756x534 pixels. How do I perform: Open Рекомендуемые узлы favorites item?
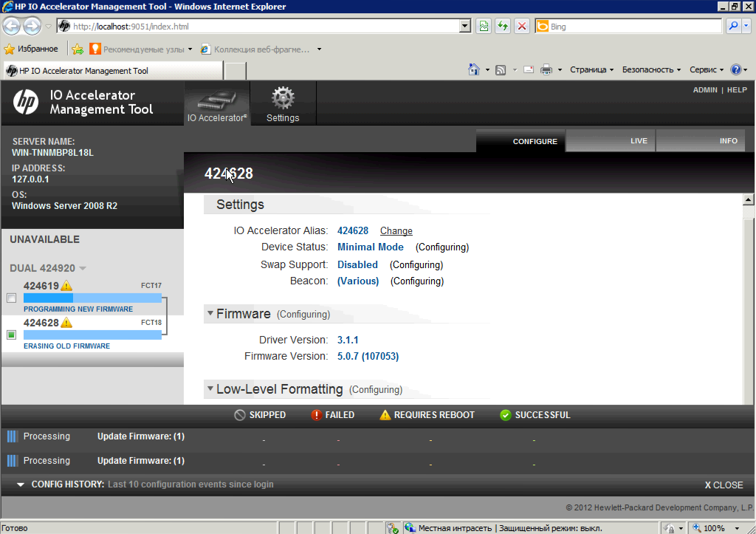tap(141, 49)
